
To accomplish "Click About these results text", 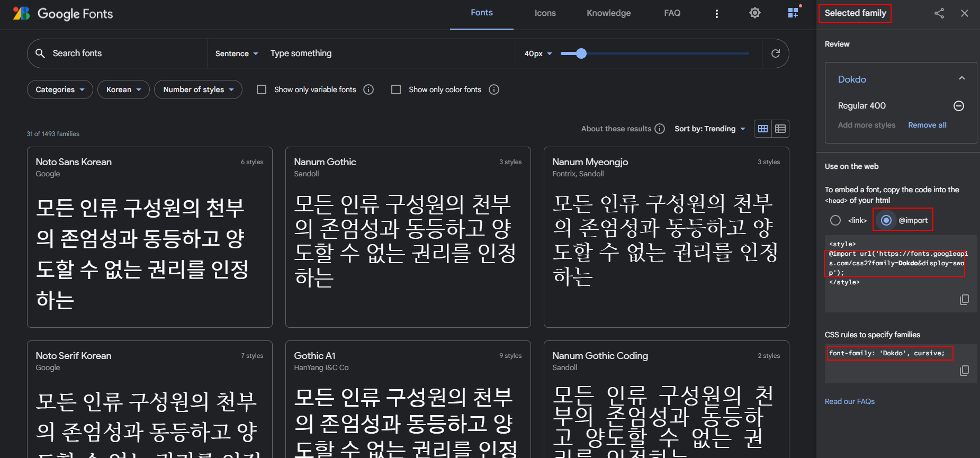I will tap(616, 129).
